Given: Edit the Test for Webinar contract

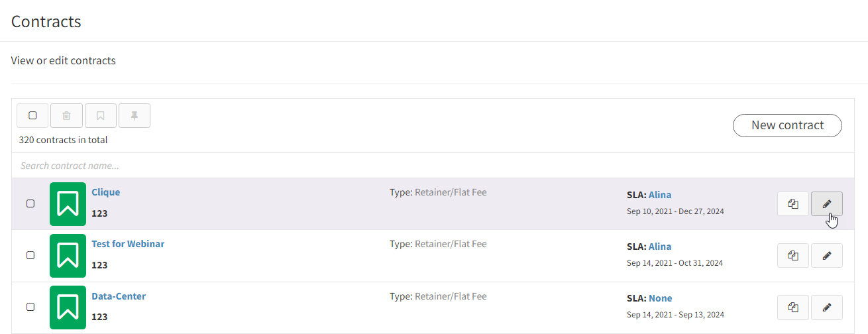Looking at the screenshot, I should (827, 256).
